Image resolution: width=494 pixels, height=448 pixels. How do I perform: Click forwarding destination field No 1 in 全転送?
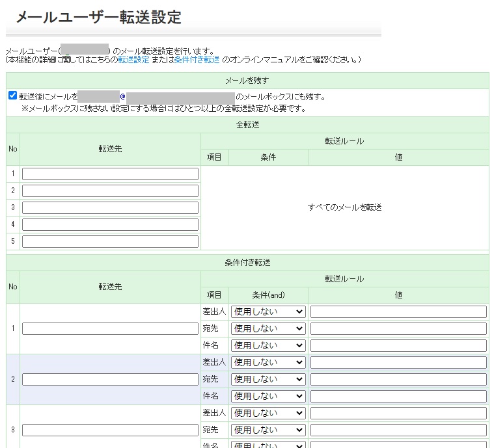[x=110, y=174]
